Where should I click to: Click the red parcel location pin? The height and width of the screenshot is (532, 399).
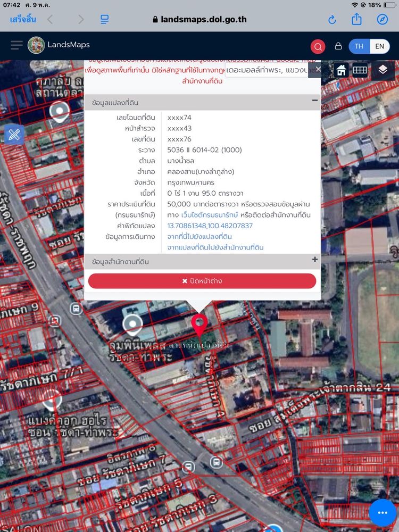(x=199, y=325)
